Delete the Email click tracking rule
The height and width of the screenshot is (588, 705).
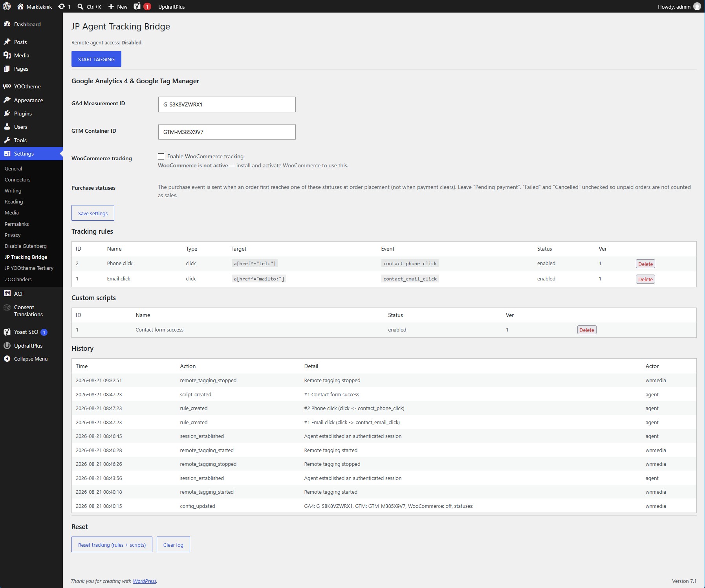[645, 279]
